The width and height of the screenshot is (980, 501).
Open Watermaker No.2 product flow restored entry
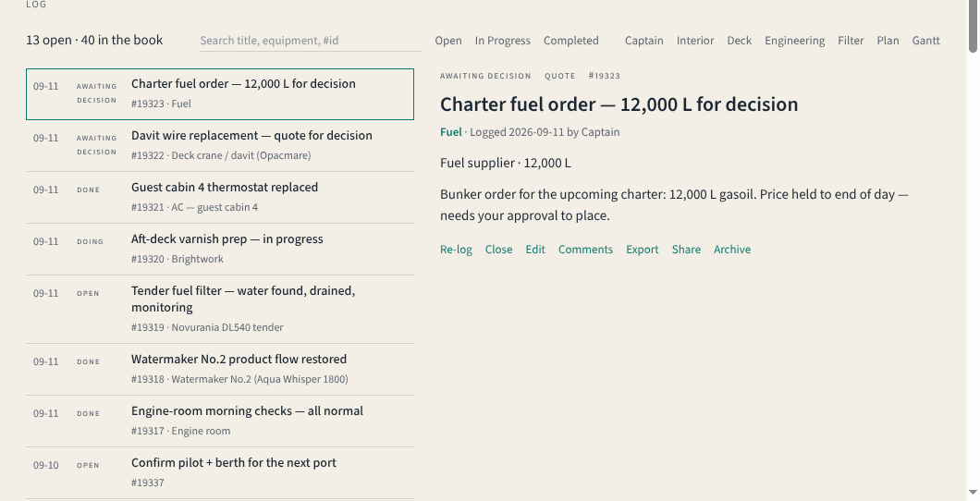pyautogui.click(x=220, y=369)
